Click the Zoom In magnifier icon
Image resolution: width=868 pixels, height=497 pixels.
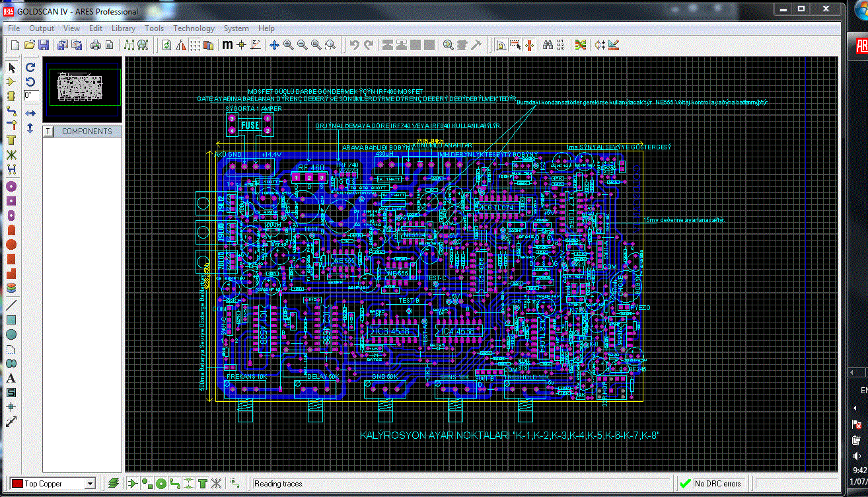(288, 45)
